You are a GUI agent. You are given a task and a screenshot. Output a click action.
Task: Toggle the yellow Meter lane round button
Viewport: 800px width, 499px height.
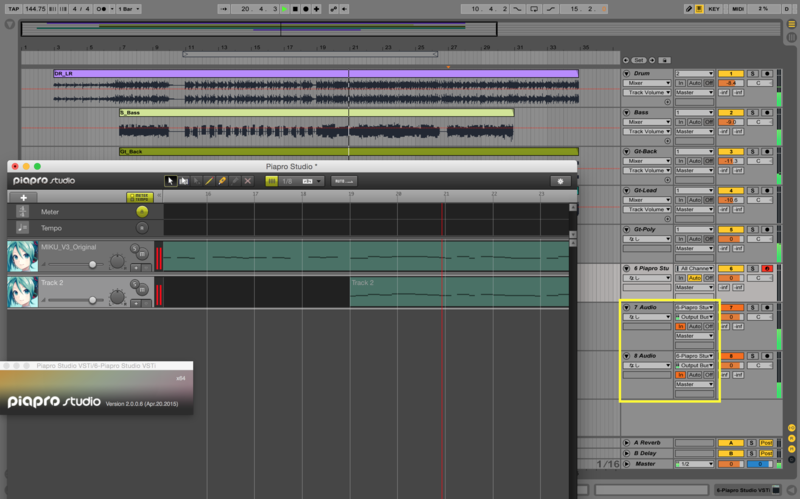[142, 211]
